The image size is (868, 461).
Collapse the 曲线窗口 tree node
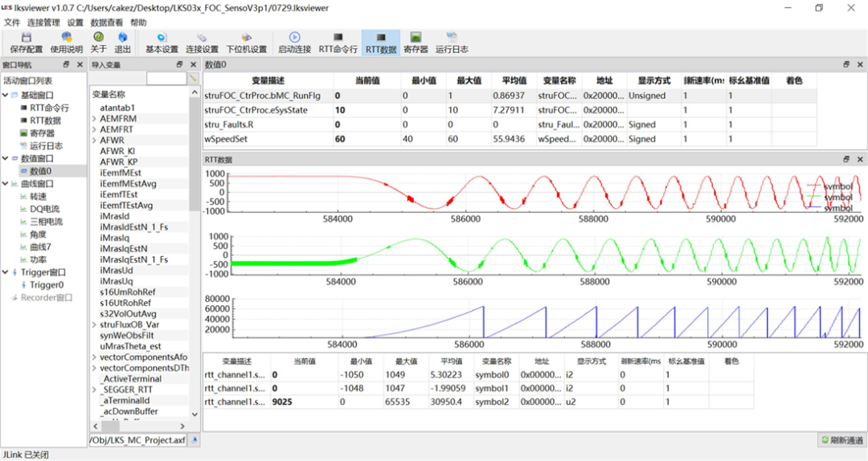(x=6, y=183)
